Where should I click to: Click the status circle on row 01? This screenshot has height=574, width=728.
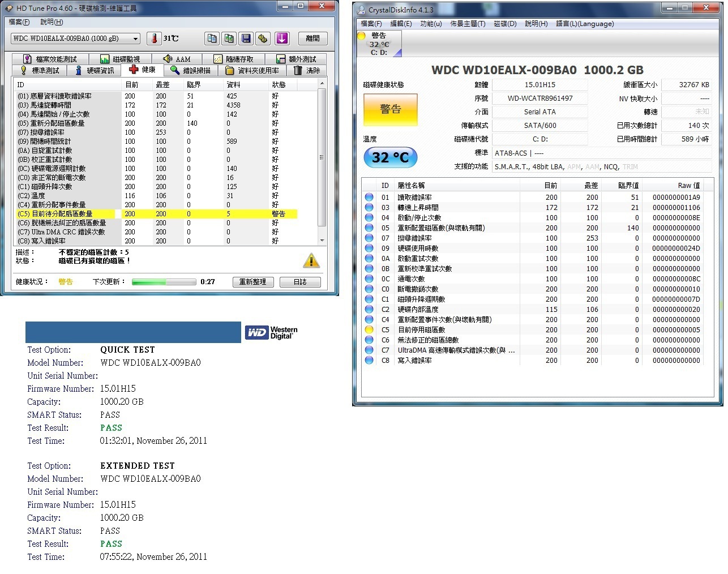[369, 197]
